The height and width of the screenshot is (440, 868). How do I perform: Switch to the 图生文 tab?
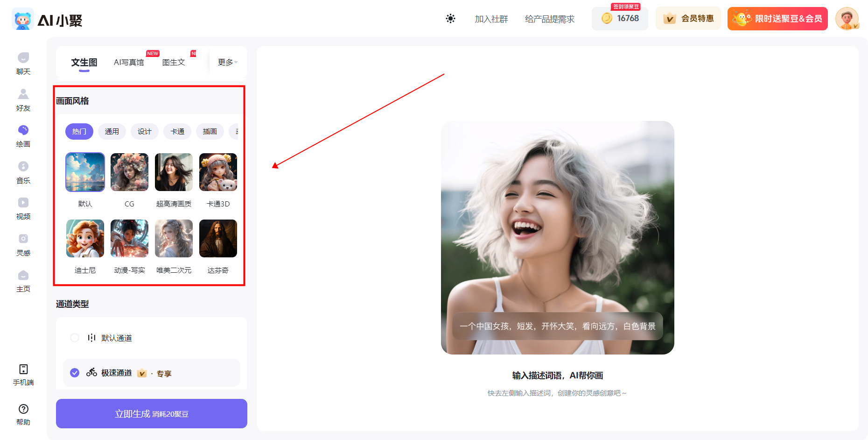(x=174, y=62)
